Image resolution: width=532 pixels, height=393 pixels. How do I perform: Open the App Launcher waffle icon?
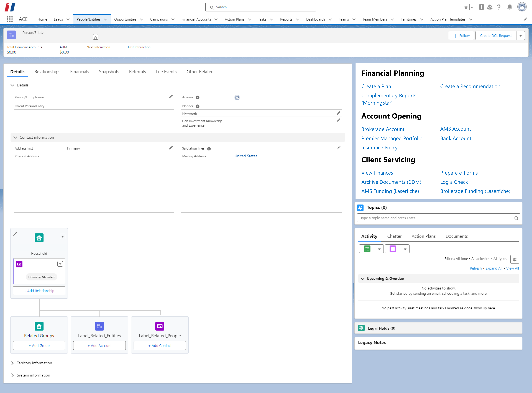(10, 19)
